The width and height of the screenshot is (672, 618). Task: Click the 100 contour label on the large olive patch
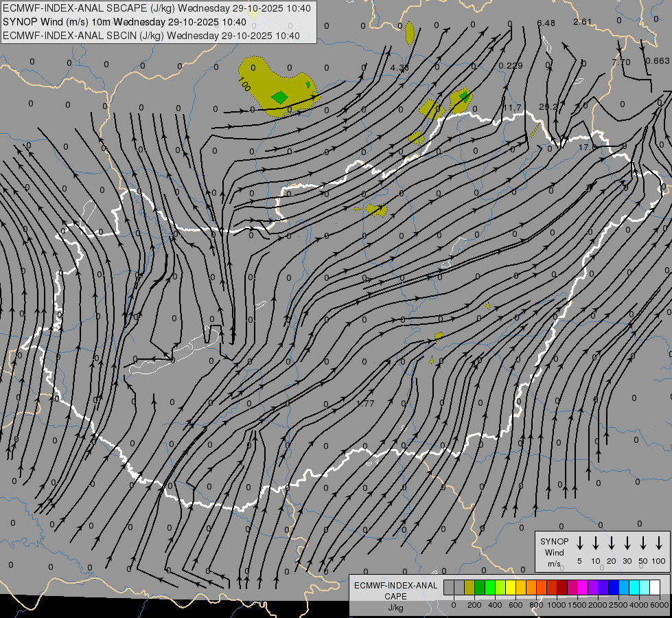244,84
